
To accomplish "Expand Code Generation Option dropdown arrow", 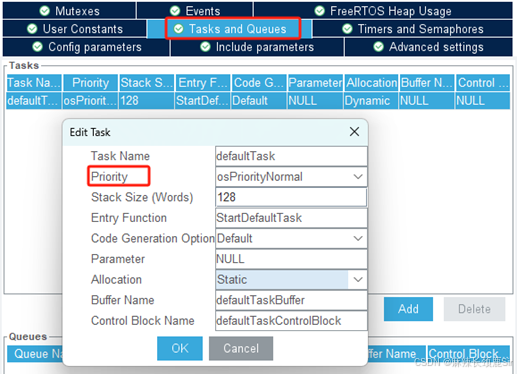I will click(358, 238).
